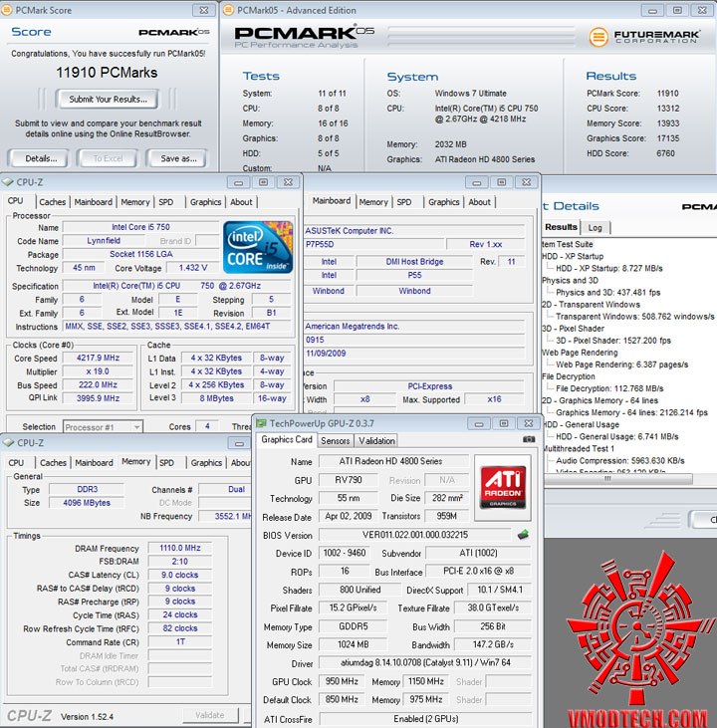This screenshot has width=717, height=728.
Task: Click the Submit Your Results button
Action: 108,99
